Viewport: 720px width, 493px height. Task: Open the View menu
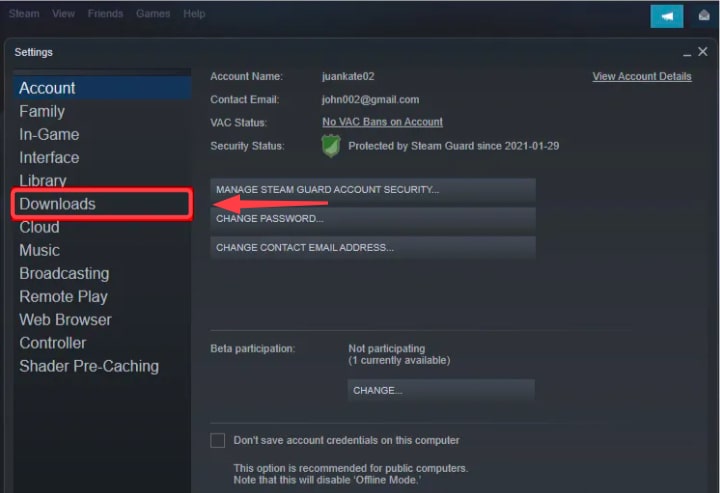63,14
